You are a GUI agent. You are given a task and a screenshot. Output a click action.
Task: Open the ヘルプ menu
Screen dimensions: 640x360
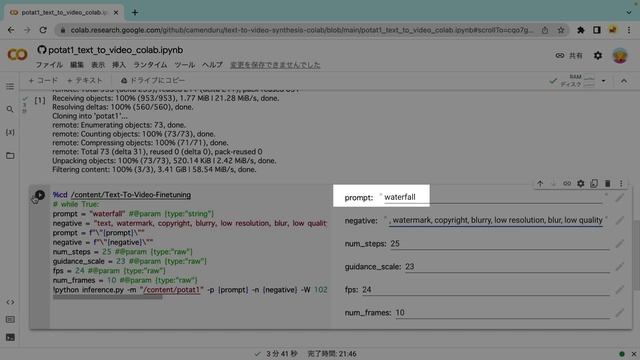[212, 65]
